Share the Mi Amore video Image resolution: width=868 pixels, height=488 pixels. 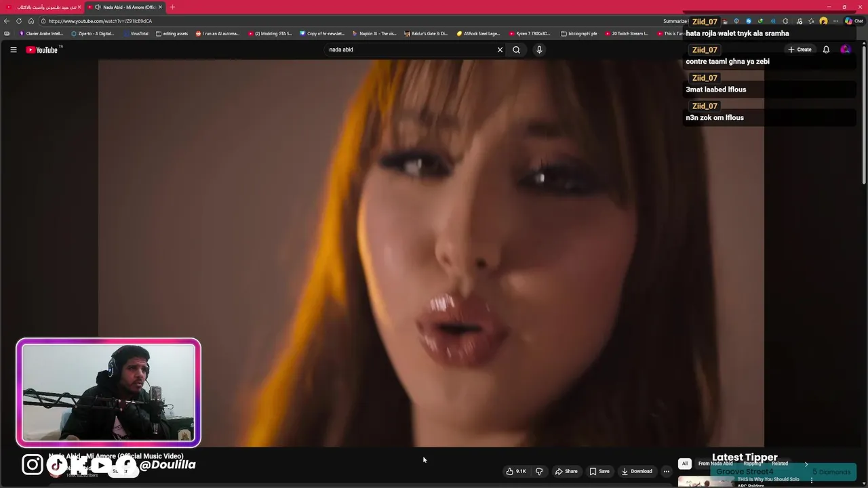point(566,471)
